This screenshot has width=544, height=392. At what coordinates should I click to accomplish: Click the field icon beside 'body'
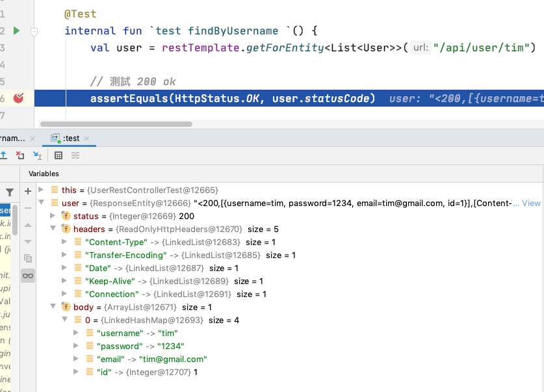66,307
